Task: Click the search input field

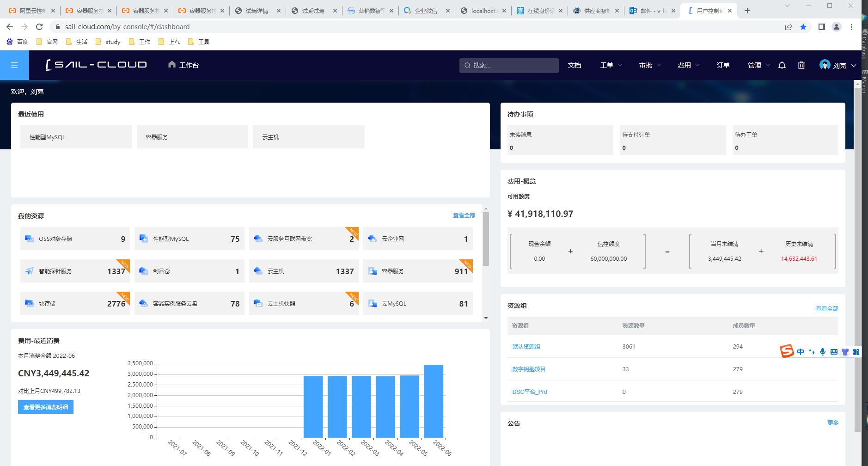Action: 513,65
